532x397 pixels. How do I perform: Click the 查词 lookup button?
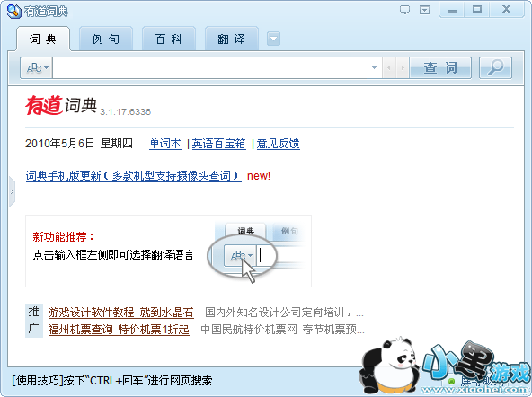(440, 67)
